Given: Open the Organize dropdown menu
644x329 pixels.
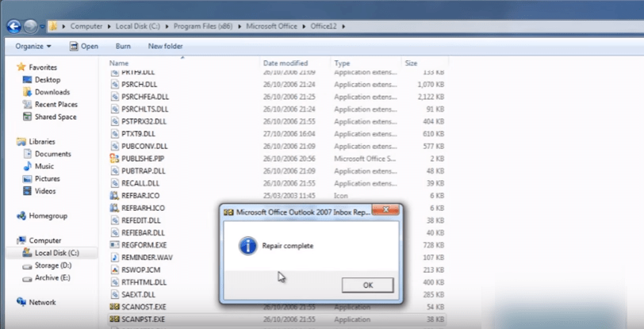Looking at the screenshot, I should (33, 47).
